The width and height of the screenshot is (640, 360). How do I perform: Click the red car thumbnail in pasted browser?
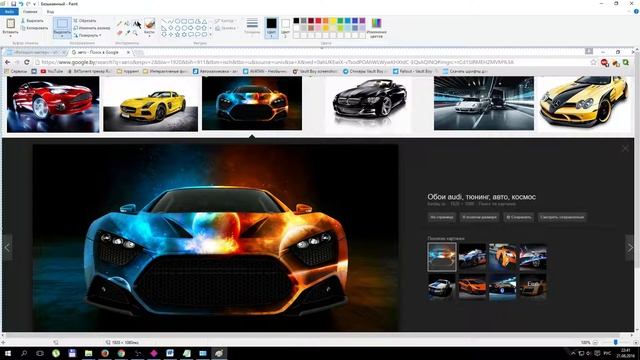pos(53,104)
